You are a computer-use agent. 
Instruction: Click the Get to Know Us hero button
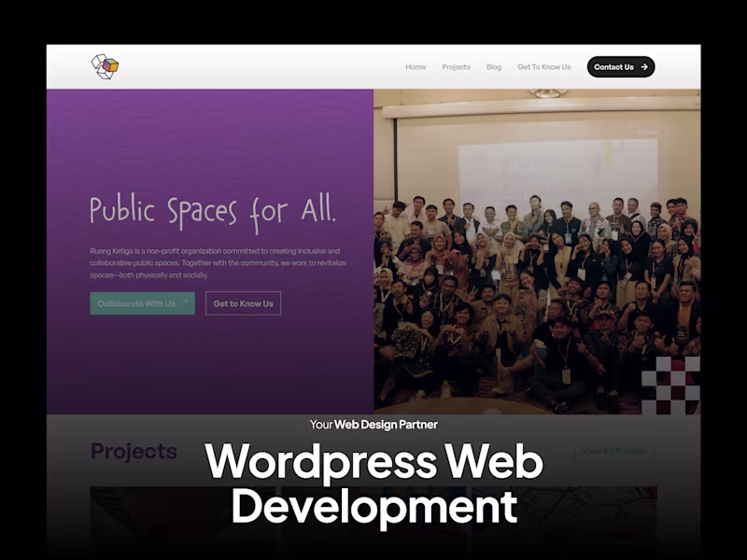(x=245, y=302)
